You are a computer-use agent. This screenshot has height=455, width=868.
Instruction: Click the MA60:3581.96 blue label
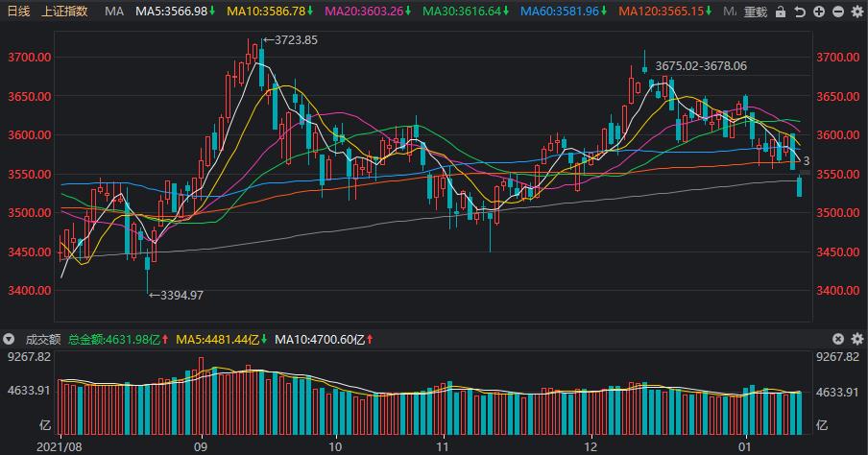point(565,12)
